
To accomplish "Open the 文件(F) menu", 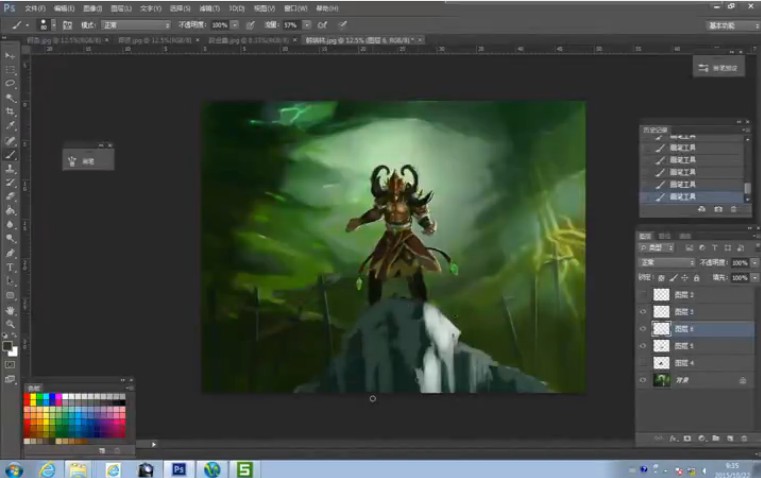I will (x=35, y=9).
